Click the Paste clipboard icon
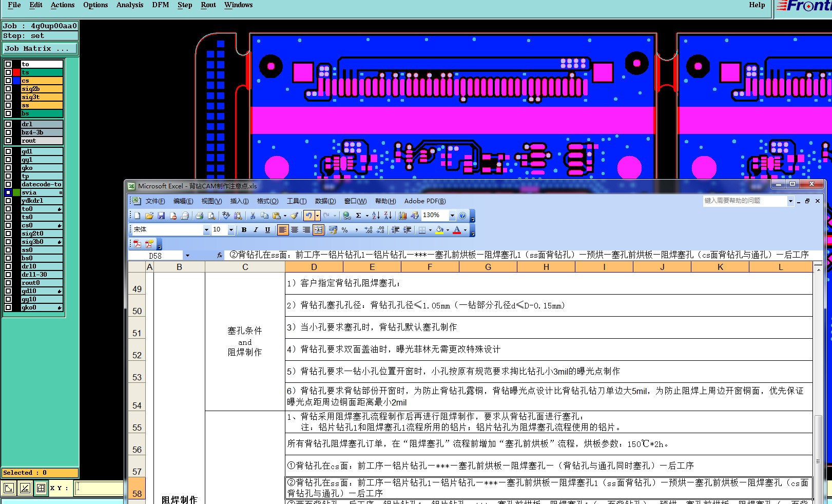Image resolution: width=832 pixels, height=504 pixels. (277, 216)
